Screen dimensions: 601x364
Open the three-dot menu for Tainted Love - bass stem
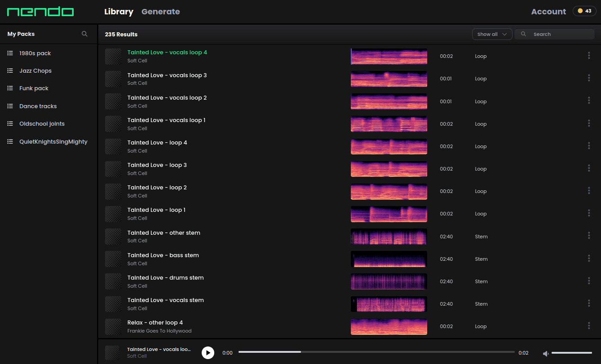[588, 259]
